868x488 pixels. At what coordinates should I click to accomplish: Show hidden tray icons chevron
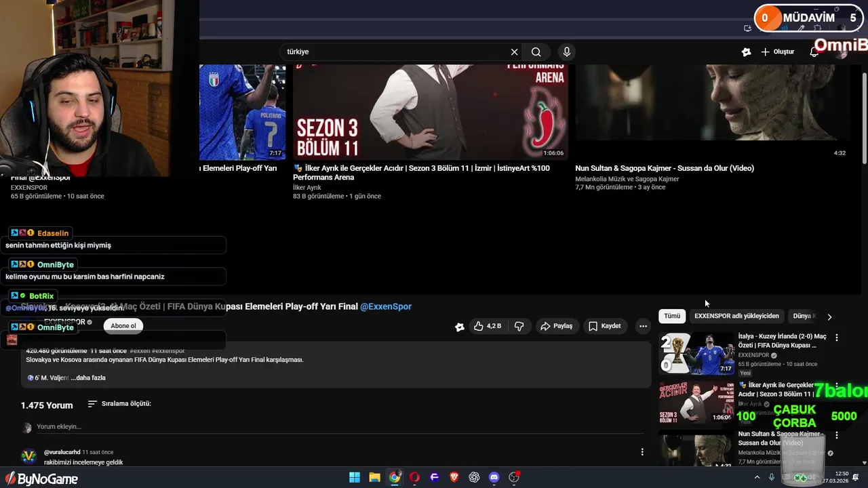(x=757, y=477)
